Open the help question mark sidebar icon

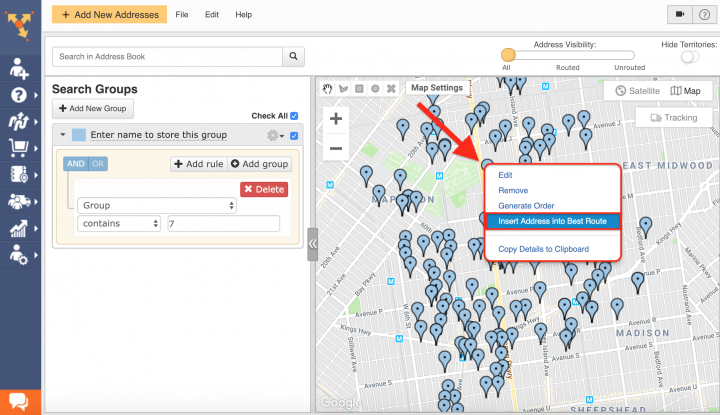pos(19,95)
